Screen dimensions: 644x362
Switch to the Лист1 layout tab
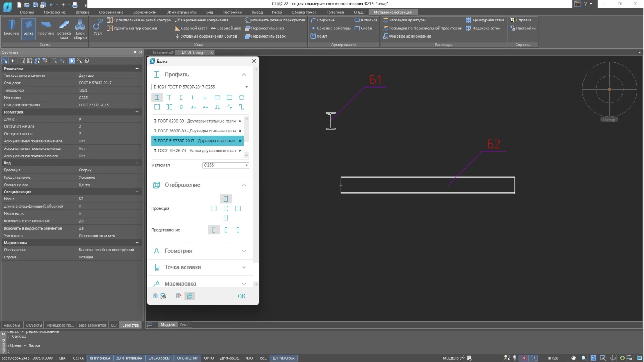coord(185,324)
